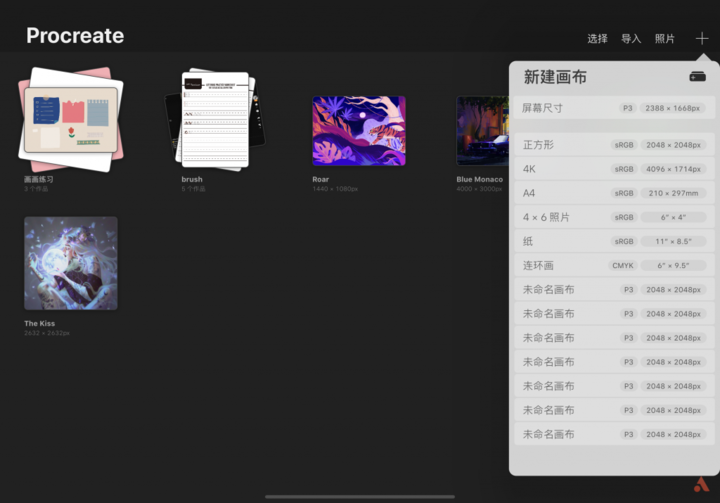Choose the 连环画 CMYK comic preset
720x503 pixels.
614,266
